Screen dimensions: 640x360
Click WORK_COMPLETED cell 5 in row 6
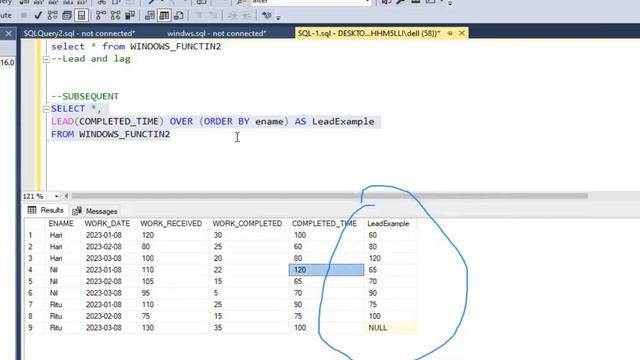pyautogui.click(x=249, y=293)
